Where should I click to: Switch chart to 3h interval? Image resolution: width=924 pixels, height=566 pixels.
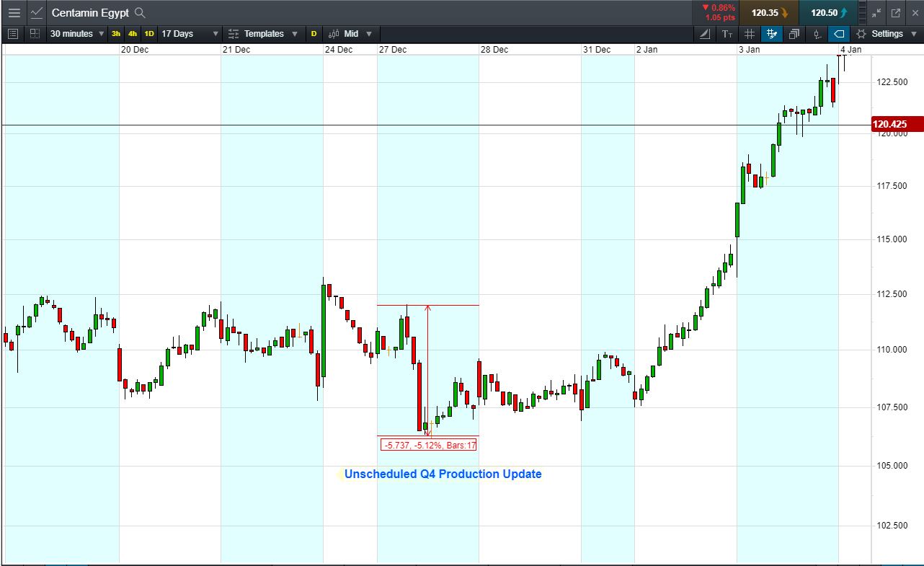tap(116, 34)
